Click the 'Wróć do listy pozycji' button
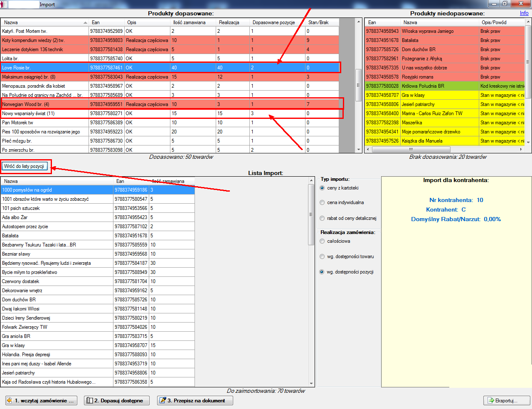Viewport: 532px width, 409px height. [24, 166]
